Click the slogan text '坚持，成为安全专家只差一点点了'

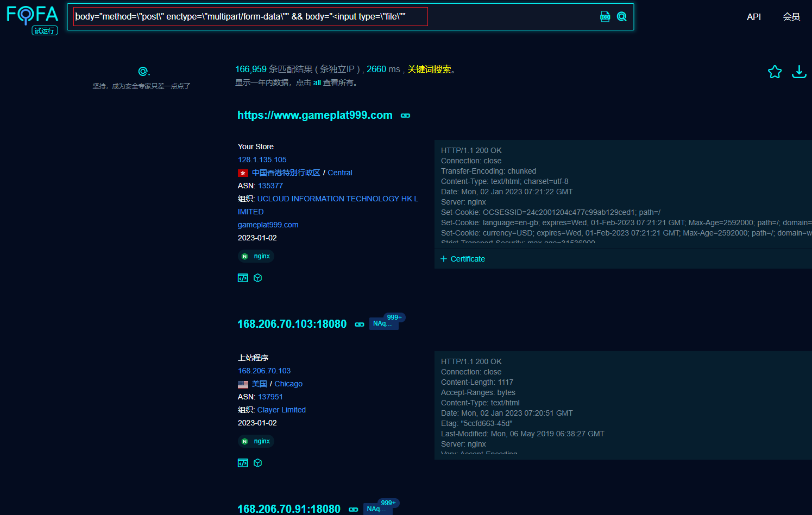pyautogui.click(x=141, y=86)
